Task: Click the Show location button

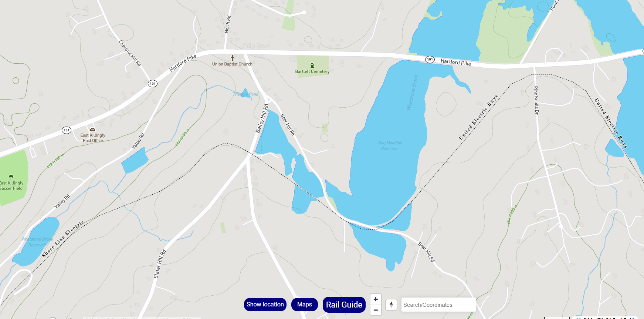Action: click(265, 305)
